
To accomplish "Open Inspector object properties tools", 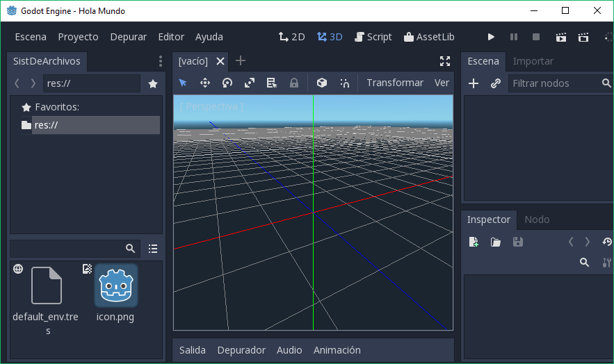I will pyautogui.click(x=606, y=263).
